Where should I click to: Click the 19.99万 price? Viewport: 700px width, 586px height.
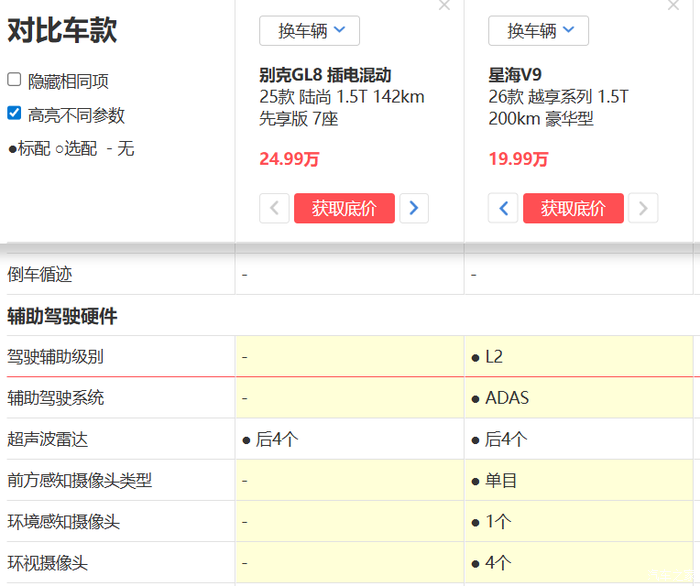518,159
